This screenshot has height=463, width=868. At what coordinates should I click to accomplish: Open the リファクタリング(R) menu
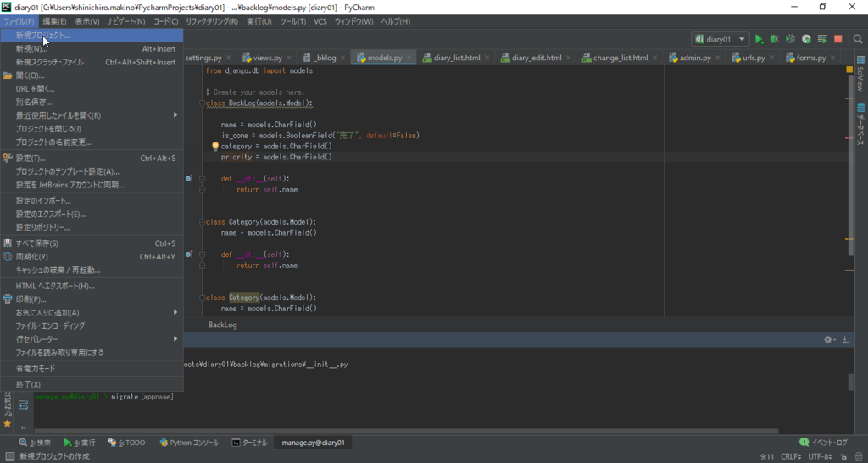(x=211, y=21)
